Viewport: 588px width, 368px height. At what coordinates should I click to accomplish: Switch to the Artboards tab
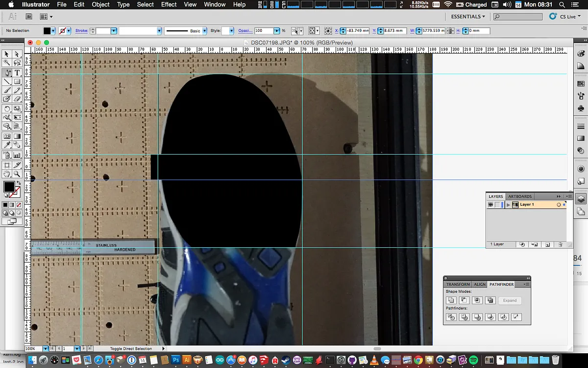click(520, 196)
